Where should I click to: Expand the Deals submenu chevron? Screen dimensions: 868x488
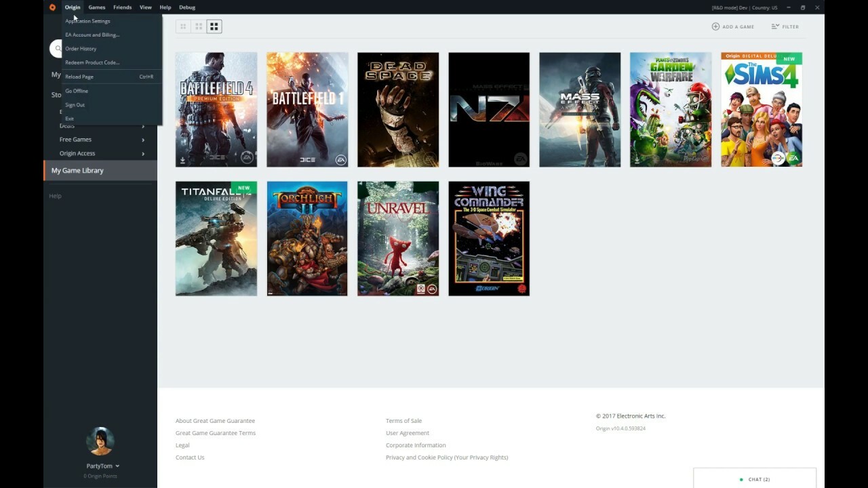click(143, 126)
